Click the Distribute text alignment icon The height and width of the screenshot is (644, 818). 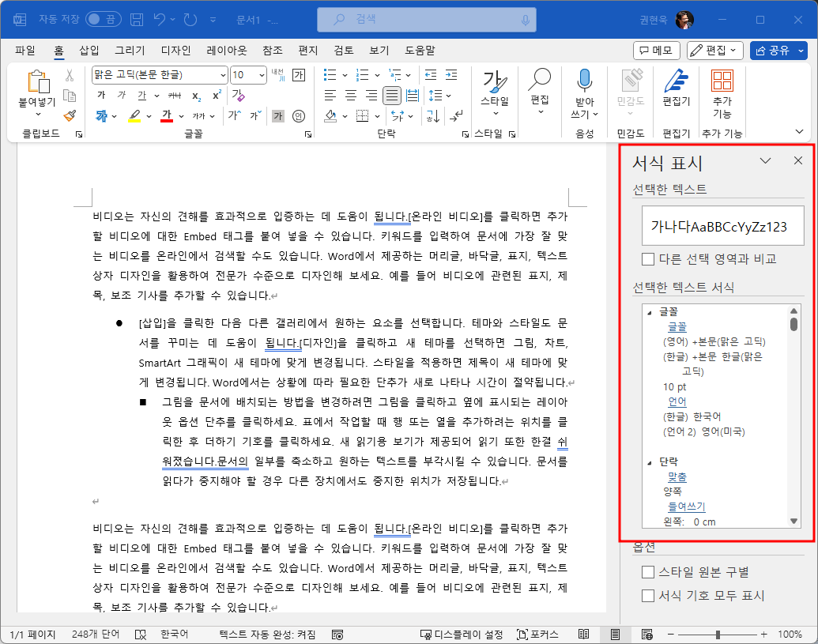[412, 96]
